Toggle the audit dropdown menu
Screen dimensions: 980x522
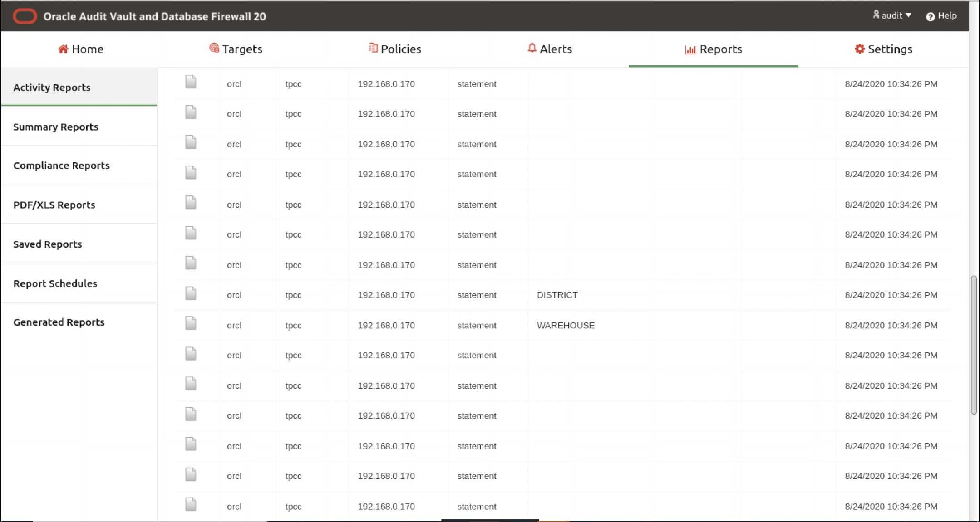892,15
